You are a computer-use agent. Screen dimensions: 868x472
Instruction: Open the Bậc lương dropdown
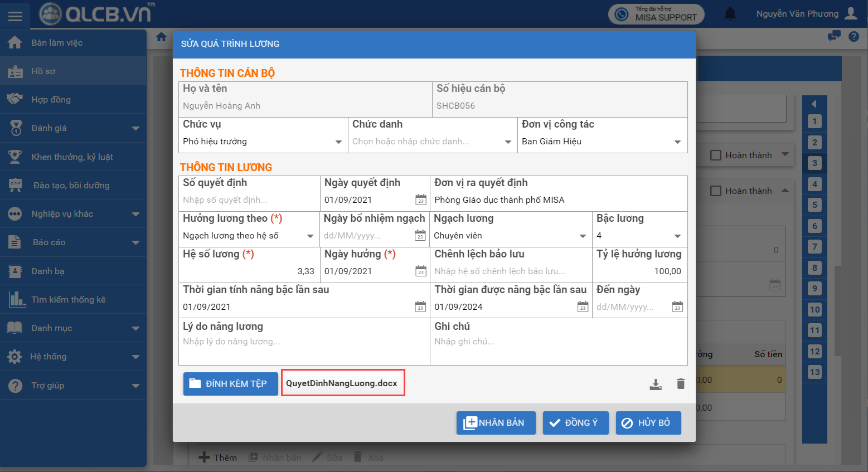[x=677, y=236]
